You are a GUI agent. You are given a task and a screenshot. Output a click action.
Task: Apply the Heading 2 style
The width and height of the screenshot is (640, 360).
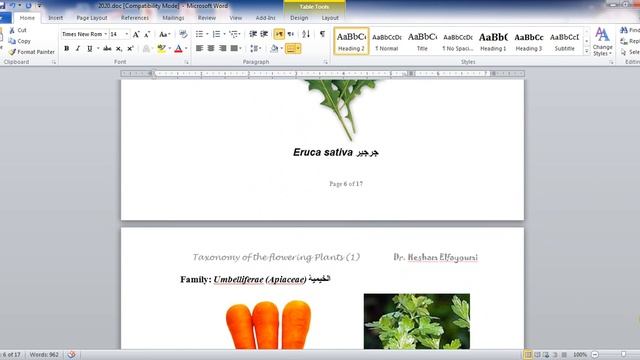point(351,41)
